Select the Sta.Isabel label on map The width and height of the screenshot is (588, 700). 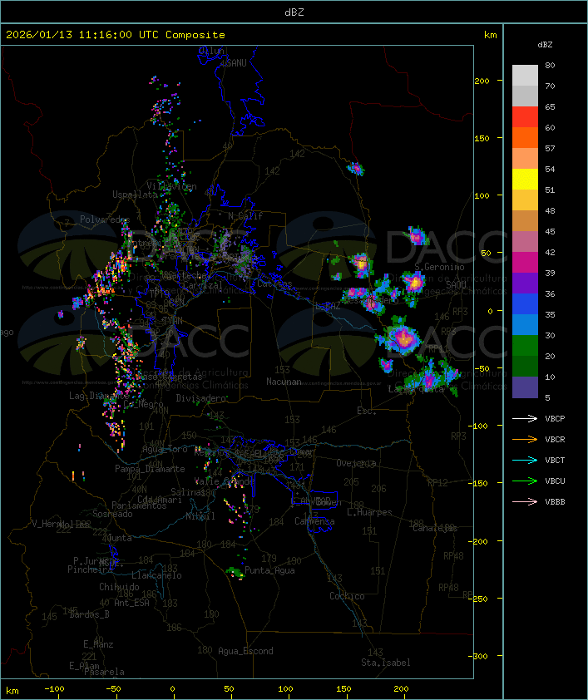coord(385,663)
